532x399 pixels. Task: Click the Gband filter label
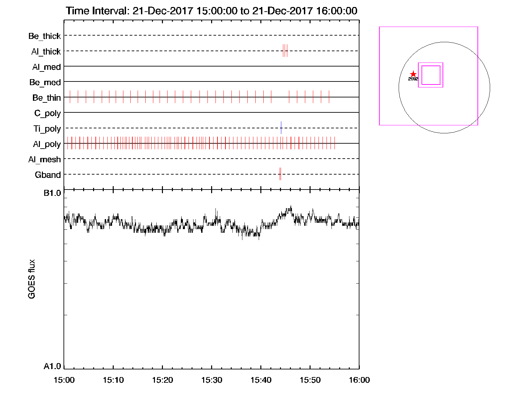[48, 175]
